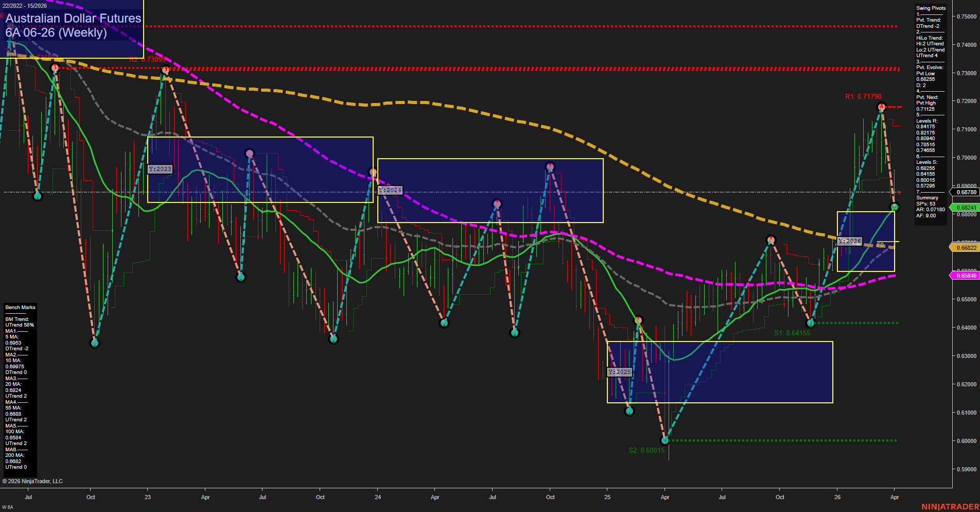This screenshot has height=512, width=980.
Task: Click the W 6A label in the status bar
Action: [7, 506]
